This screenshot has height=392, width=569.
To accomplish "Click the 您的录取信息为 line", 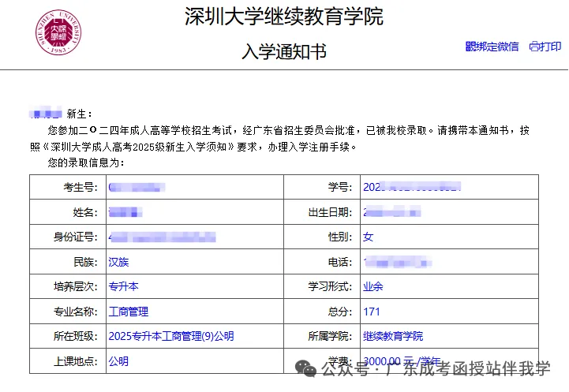I will tap(86, 162).
